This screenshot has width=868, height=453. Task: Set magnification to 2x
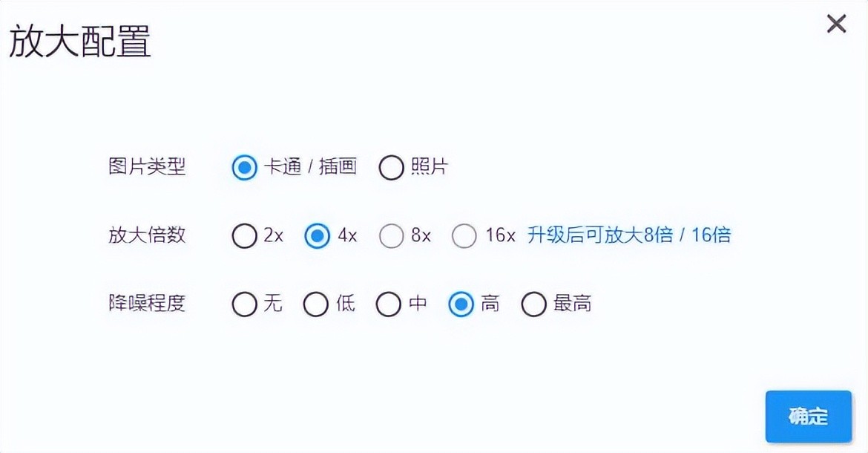coord(244,237)
